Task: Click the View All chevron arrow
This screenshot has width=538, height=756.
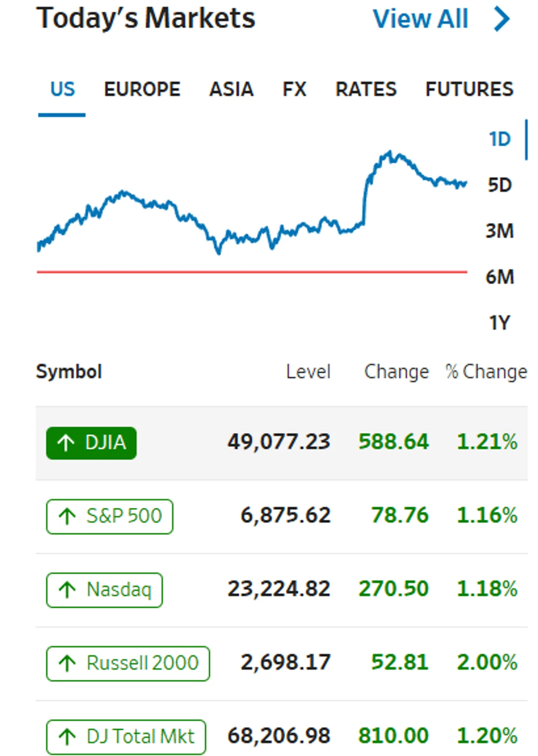Action: tap(502, 19)
